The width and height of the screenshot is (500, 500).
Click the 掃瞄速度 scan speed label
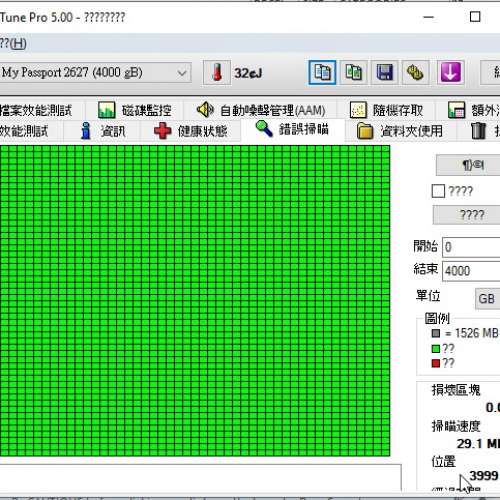click(456, 426)
